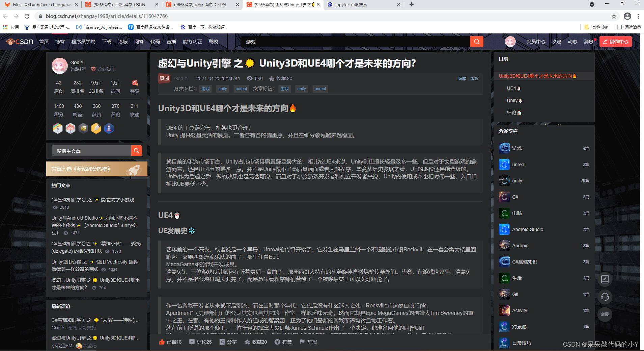Open the Android Studio column
The width and height of the screenshot is (644, 351).
pos(528,229)
